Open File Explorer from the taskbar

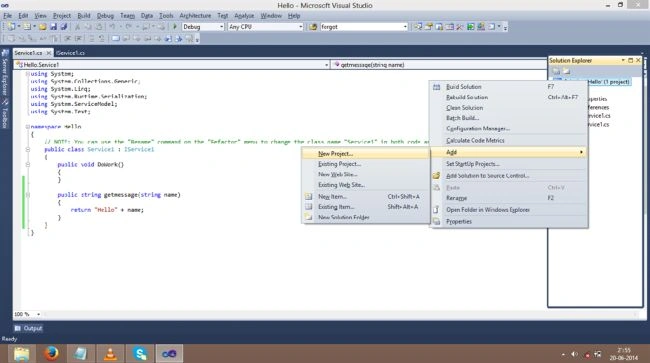click(22, 353)
